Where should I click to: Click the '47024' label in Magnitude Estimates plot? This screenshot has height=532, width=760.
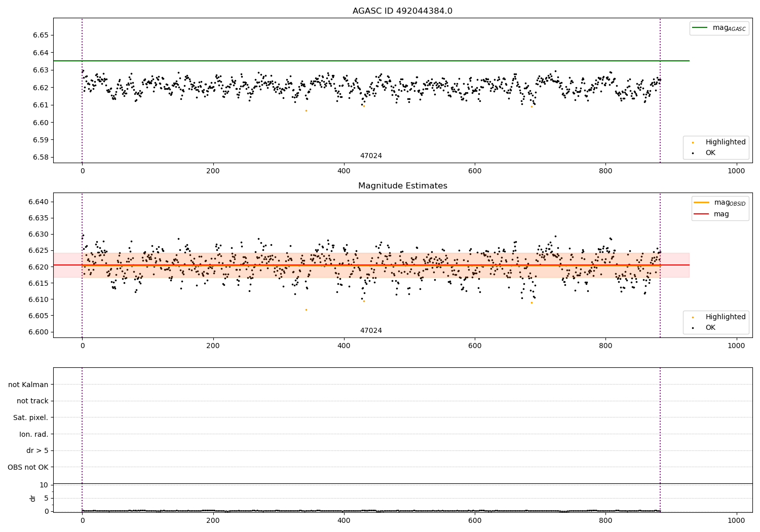(371, 331)
